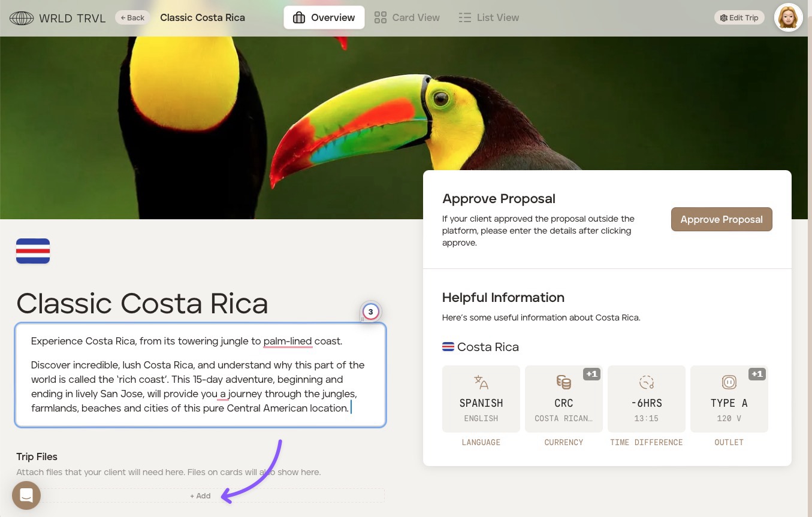Open the Card View tab
Image resolution: width=812 pixels, height=517 pixels.
click(407, 18)
